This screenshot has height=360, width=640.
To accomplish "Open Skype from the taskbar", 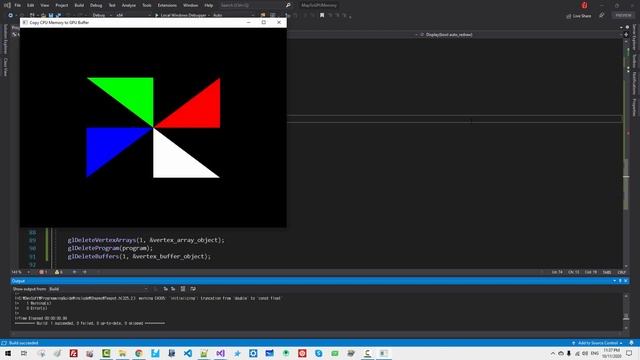I will point(318,353).
